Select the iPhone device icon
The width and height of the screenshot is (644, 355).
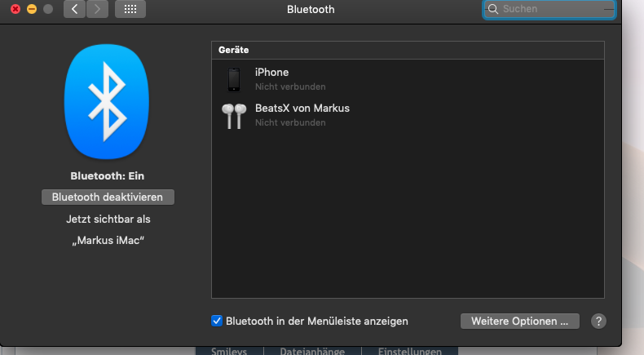click(x=234, y=79)
